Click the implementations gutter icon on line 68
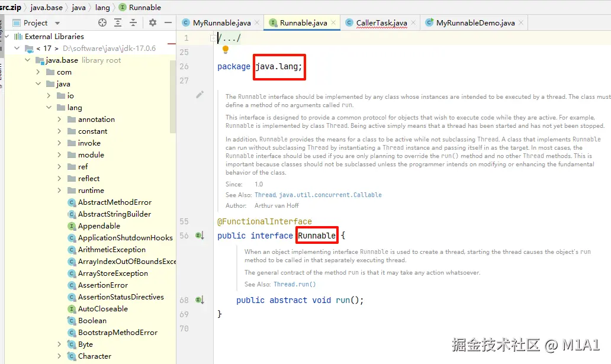 coord(200,300)
